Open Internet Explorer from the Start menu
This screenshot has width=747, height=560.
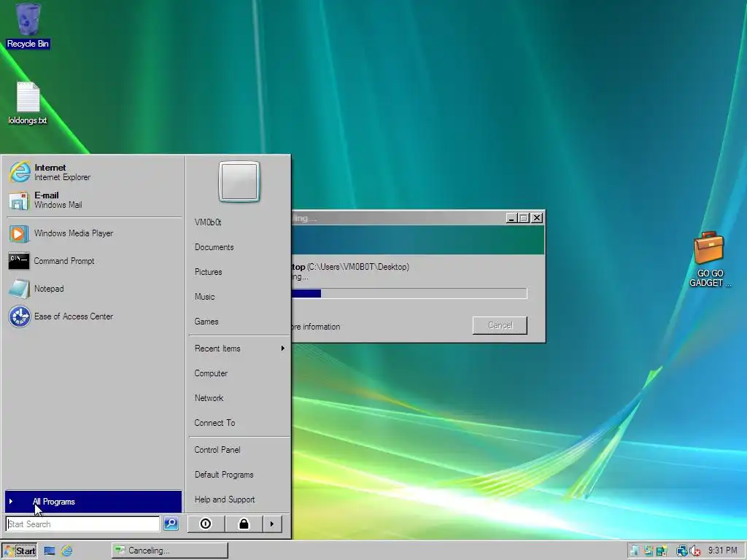point(93,172)
